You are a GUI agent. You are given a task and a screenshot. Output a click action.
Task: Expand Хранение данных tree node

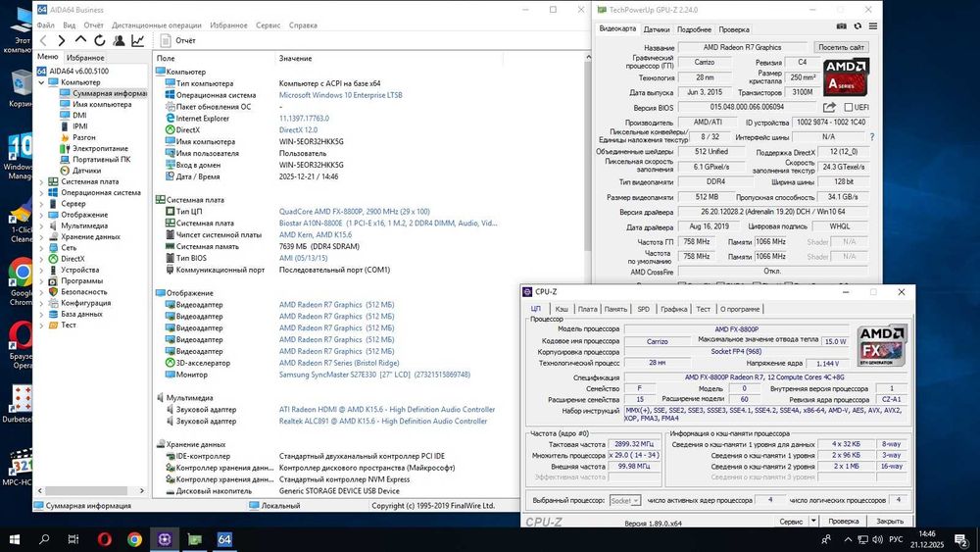[42, 237]
